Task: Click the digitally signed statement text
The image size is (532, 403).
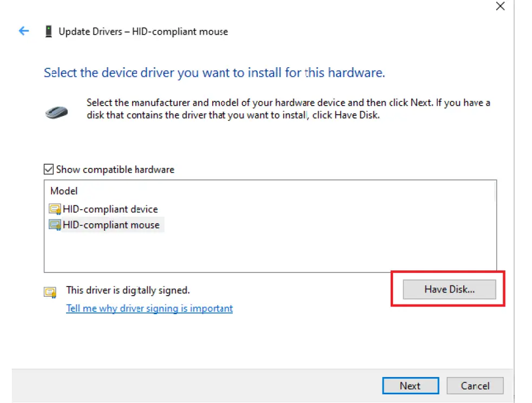Action: (x=127, y=290)
